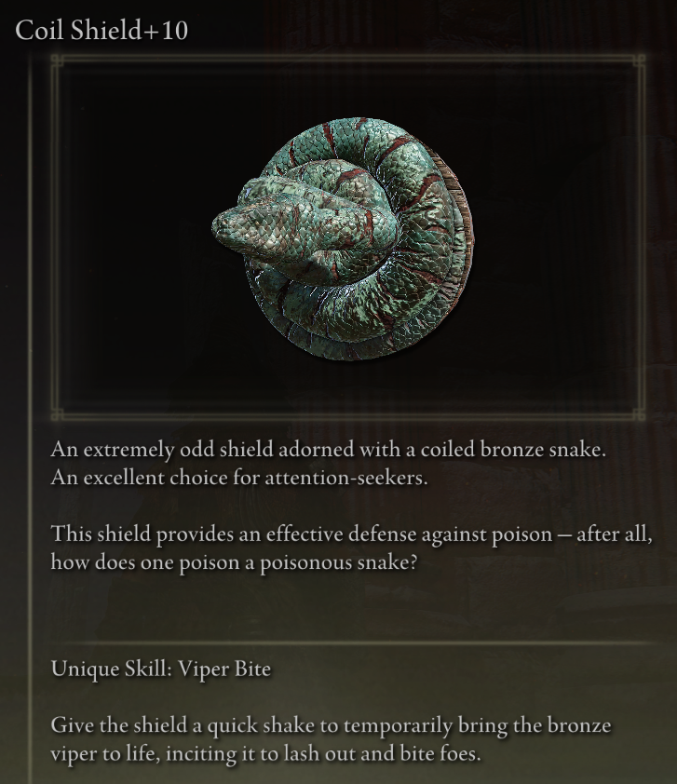Click the 'Viper Bite' skill name
The image size is (677, 784).
(224, 669)
